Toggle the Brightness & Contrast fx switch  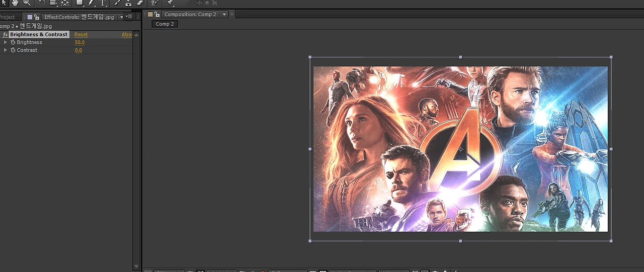[5, 35]
